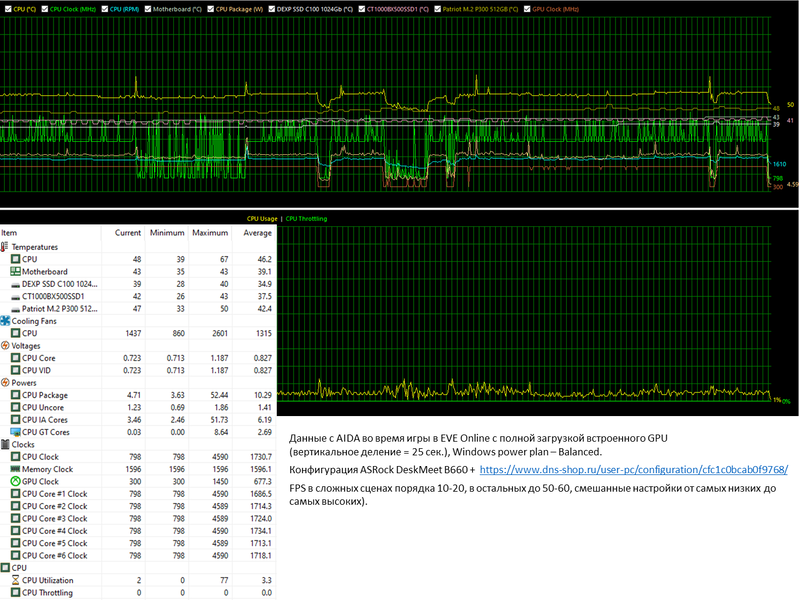The image size is (800, 600).
Task: Select the CPU Core #4 Clock row
Action: click(138, 531)
